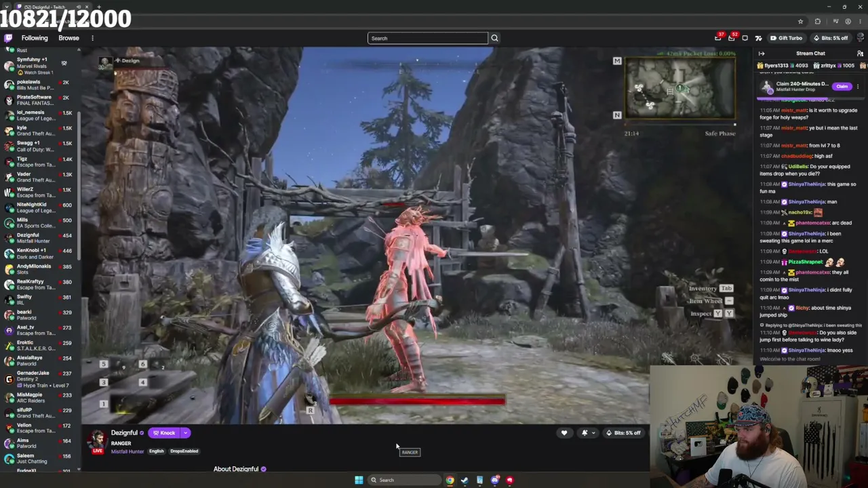Image resolution: width=868 pixels, height=488 pixels.
Task: Claim the Mistfall Hunter drop
Action: [842, 87]
